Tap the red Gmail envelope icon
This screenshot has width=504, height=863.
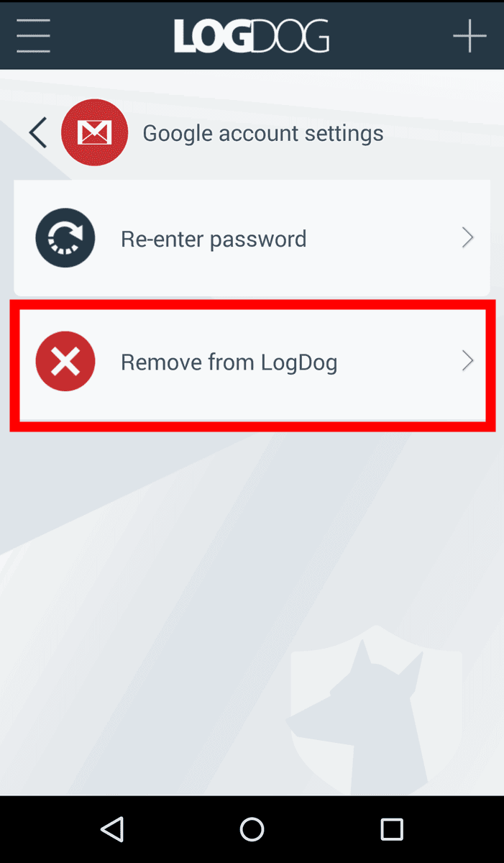94,133
